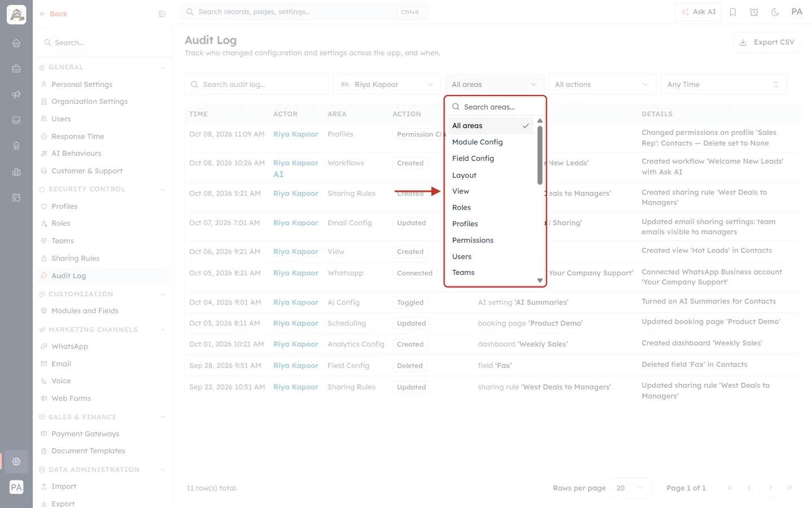Open the settings gear icon in left rail
This screenshot has height=508, width=812.
click(x=16, y=462)
